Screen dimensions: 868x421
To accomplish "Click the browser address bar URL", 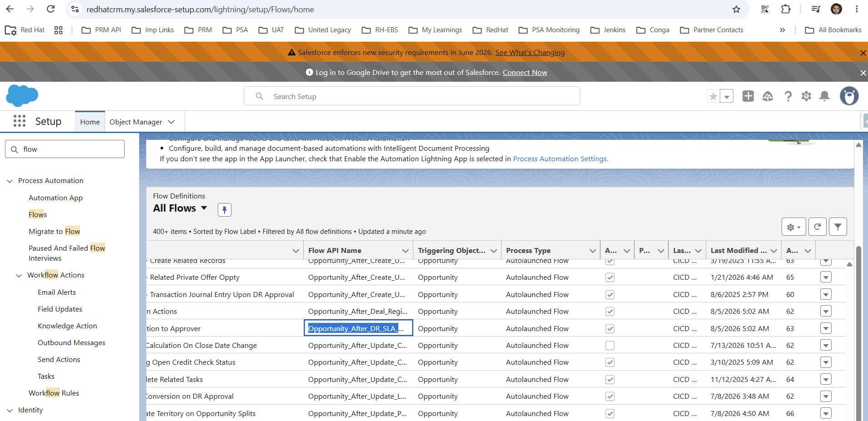I will [200, 10].
